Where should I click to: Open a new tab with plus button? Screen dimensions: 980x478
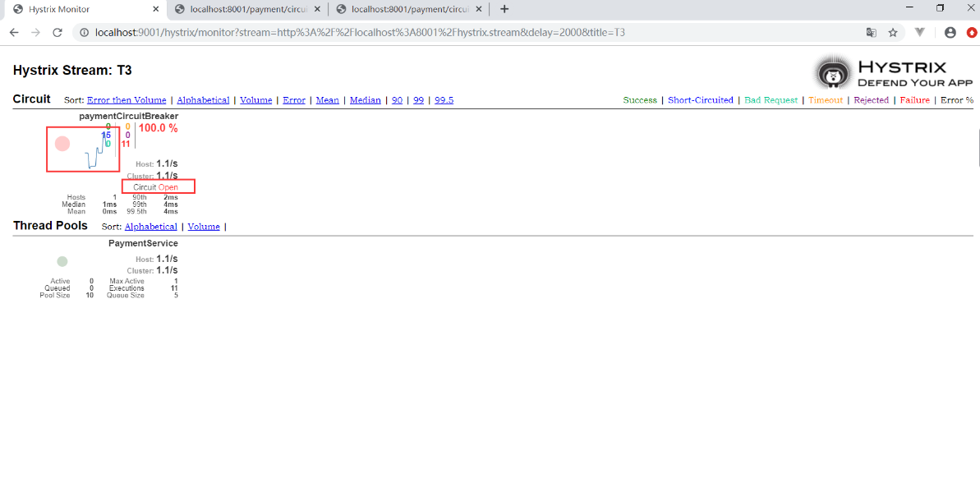[504, 9]
